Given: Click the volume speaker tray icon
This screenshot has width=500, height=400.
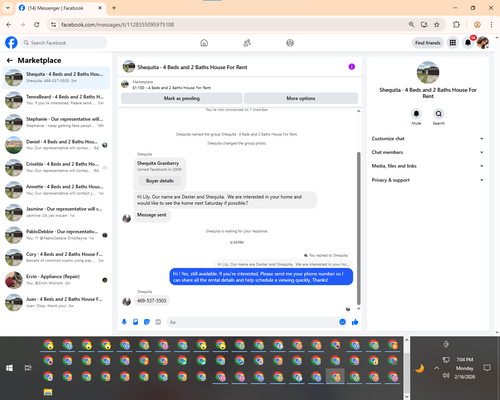Looking at the screenshot, I should [x=446, y=376].
